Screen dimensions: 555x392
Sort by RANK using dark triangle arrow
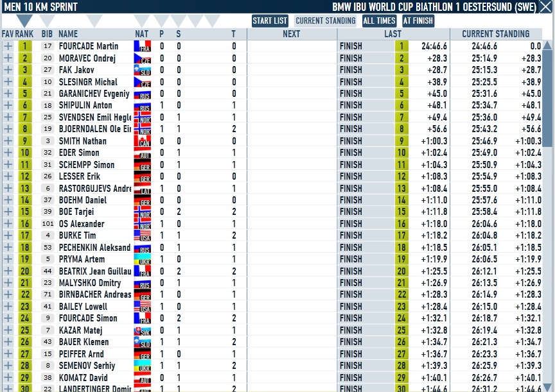[x=24, y=21]
